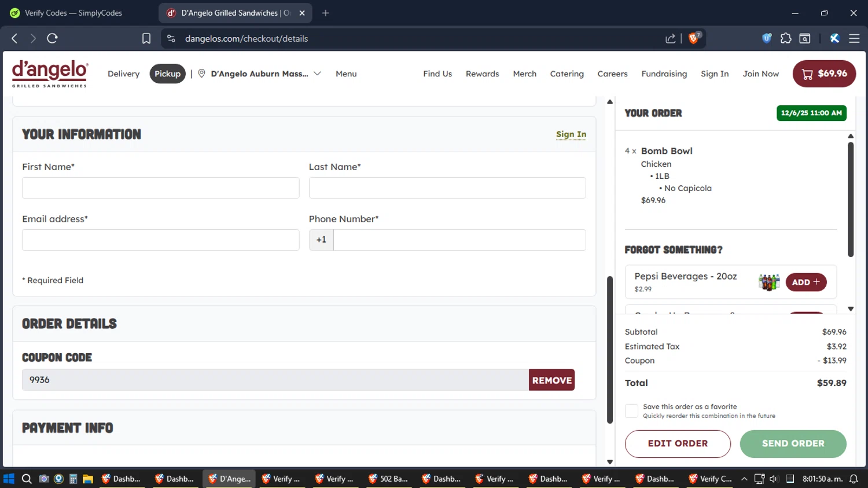Open the calculator icon in the taskbar

[73, 479]
